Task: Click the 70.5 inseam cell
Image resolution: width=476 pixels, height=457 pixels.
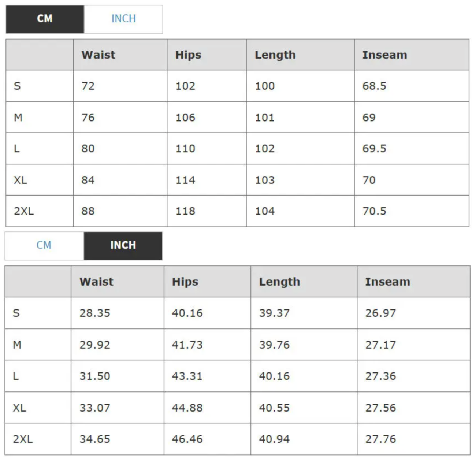Action: click(374, 211)
